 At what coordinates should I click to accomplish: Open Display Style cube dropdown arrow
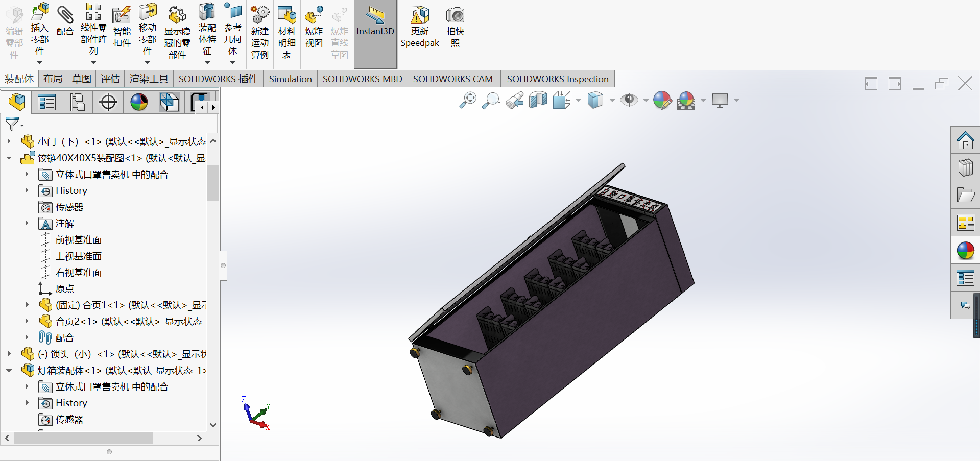click(612, 101)
